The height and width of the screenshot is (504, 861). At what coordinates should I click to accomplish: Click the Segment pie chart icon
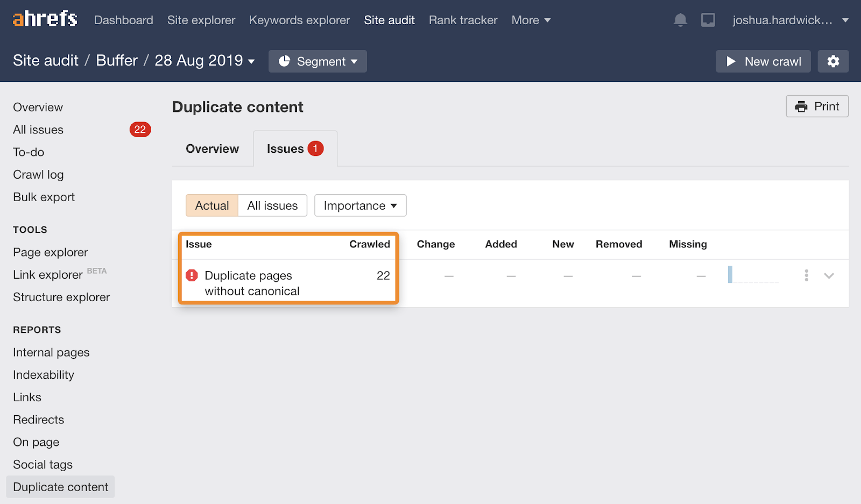pyautogui.click(x=285, y=61)
